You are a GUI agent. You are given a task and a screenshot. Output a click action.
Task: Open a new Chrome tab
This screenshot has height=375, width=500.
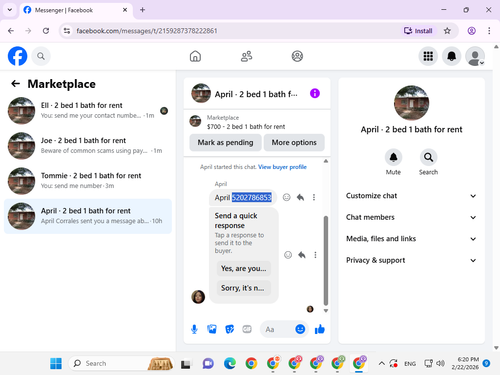(142, 10)
